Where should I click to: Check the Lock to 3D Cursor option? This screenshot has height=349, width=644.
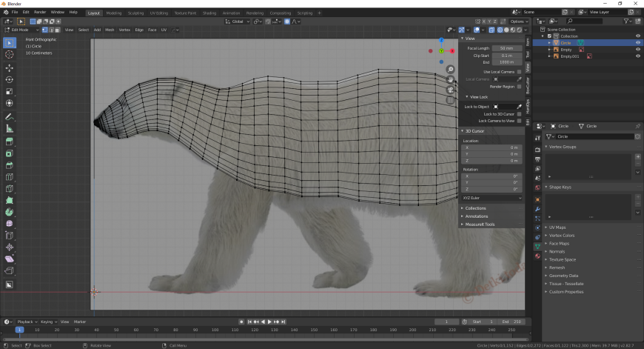coord(520,113)
